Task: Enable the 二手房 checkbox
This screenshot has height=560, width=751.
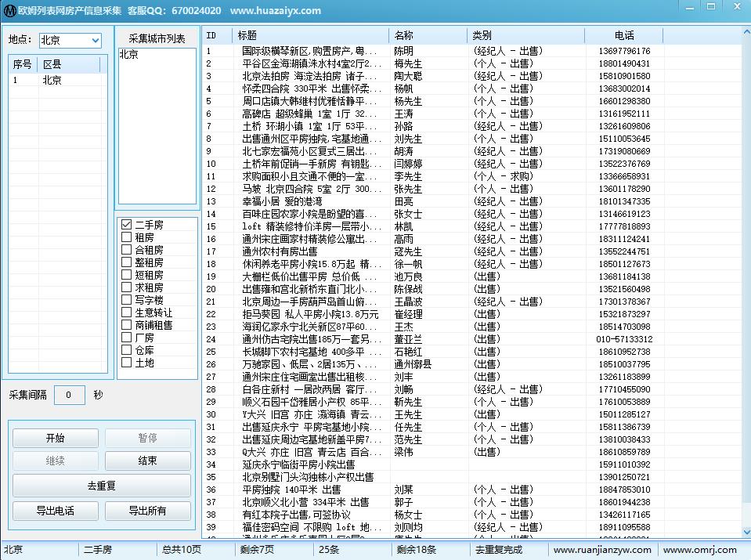Action: pyautogui.click(x=126, y=225)
